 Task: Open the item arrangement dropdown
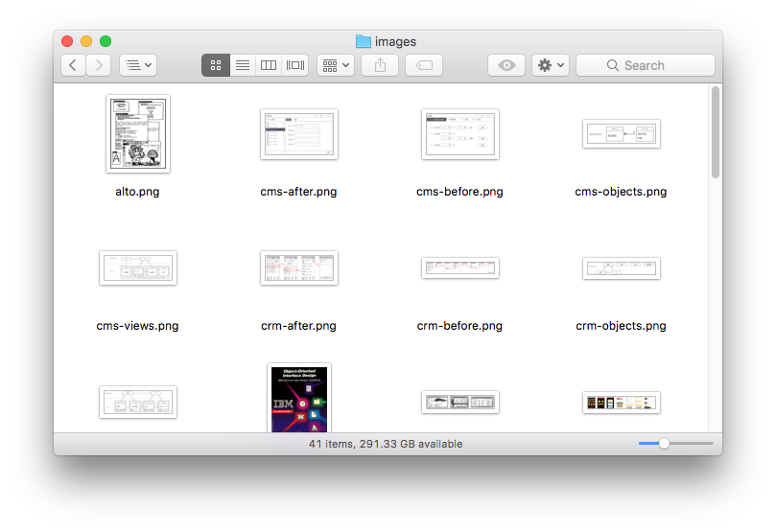pos(336,65)
